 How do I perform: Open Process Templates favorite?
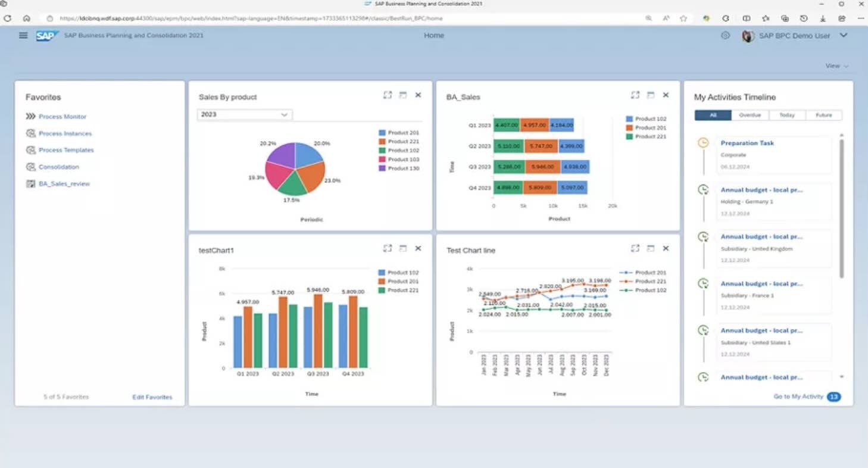pos(66,150)
